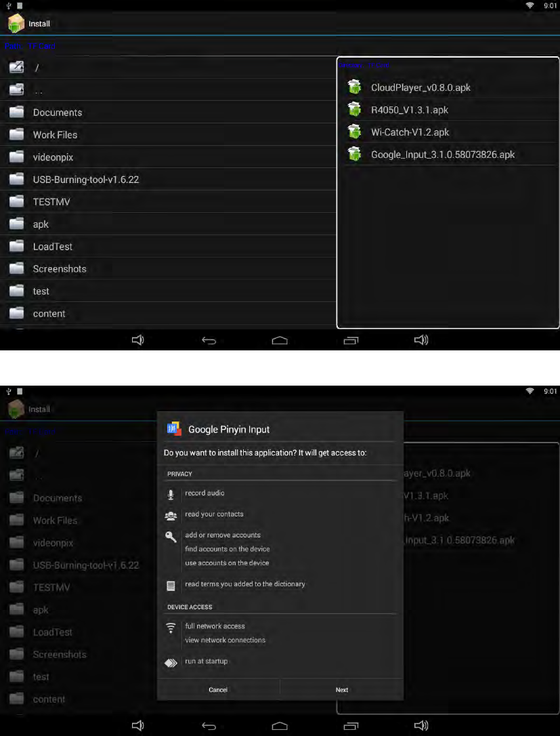
Task: Click dimmed Input_3.1.0.58073826.apk entry behind dialog
Action: click(x=460, y=540)
